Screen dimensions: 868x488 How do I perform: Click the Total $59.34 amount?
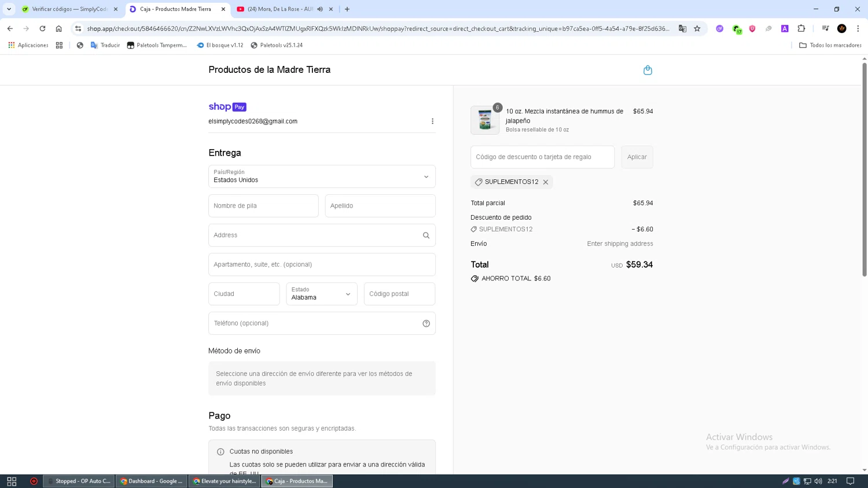coord(639,265)
